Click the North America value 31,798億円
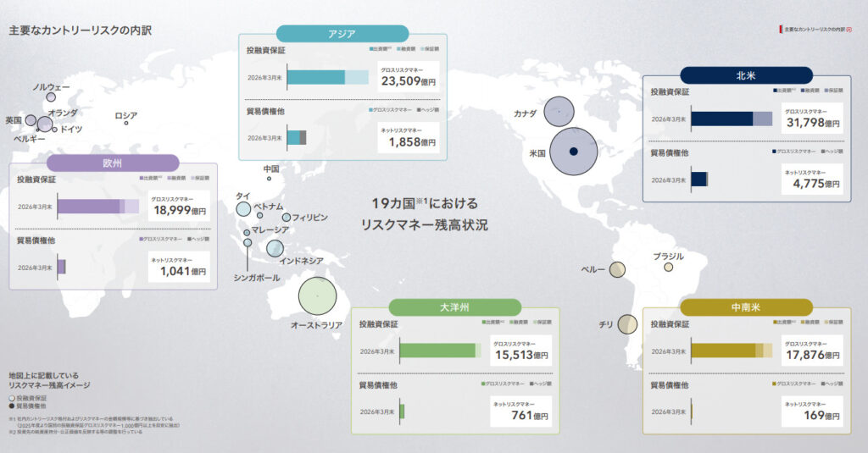The height and width of the screenshot is (453, 868). tap(813, 123)
